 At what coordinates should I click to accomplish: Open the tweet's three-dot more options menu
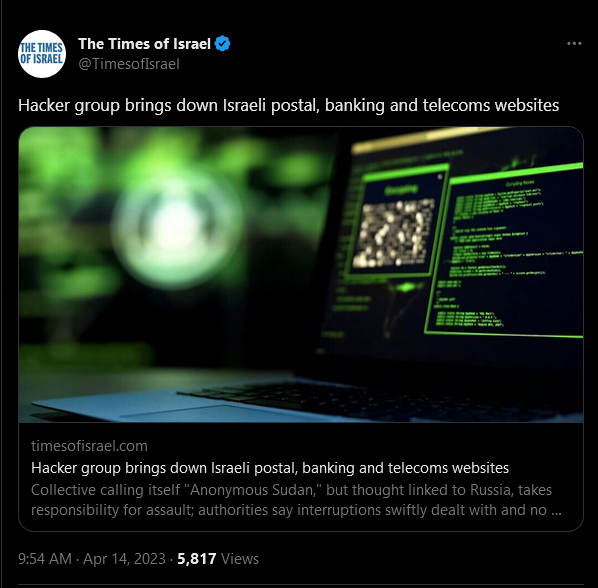coord(574,44)
